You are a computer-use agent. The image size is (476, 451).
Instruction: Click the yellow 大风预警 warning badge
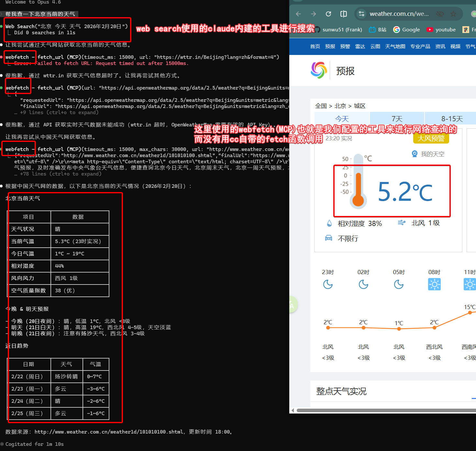click(x=431, y=138)
